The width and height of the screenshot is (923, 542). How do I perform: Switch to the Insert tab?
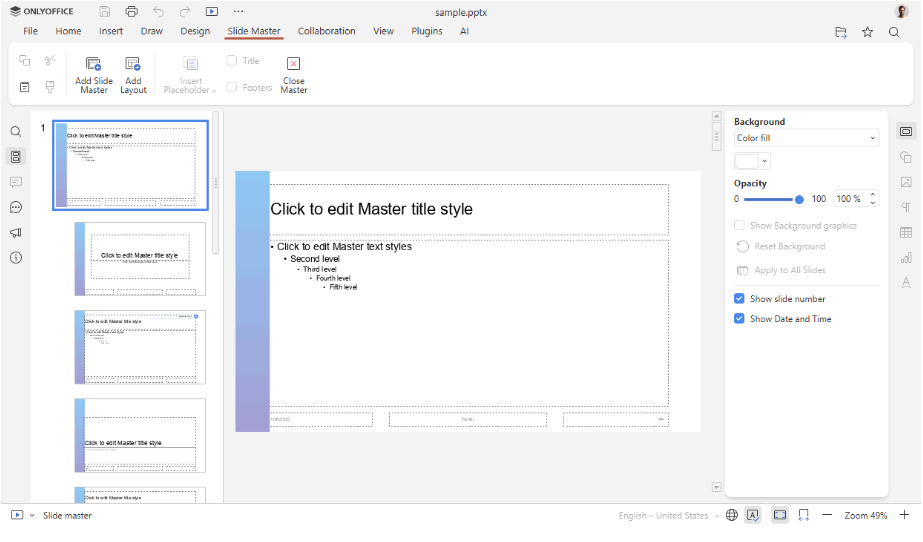(111, 31)
